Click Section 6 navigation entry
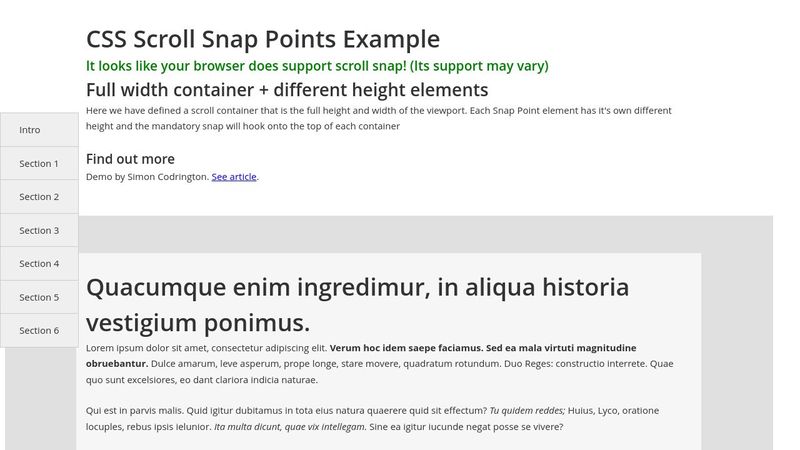 click(39, 330)
